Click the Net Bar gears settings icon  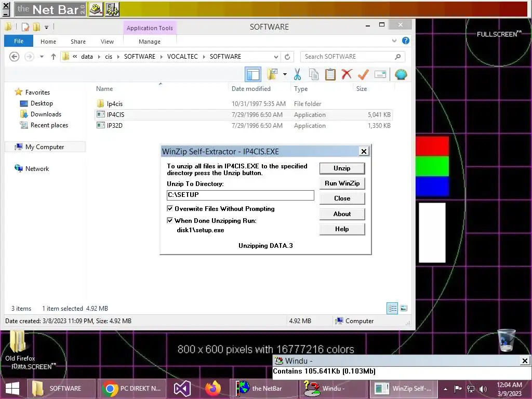[112, 9]
